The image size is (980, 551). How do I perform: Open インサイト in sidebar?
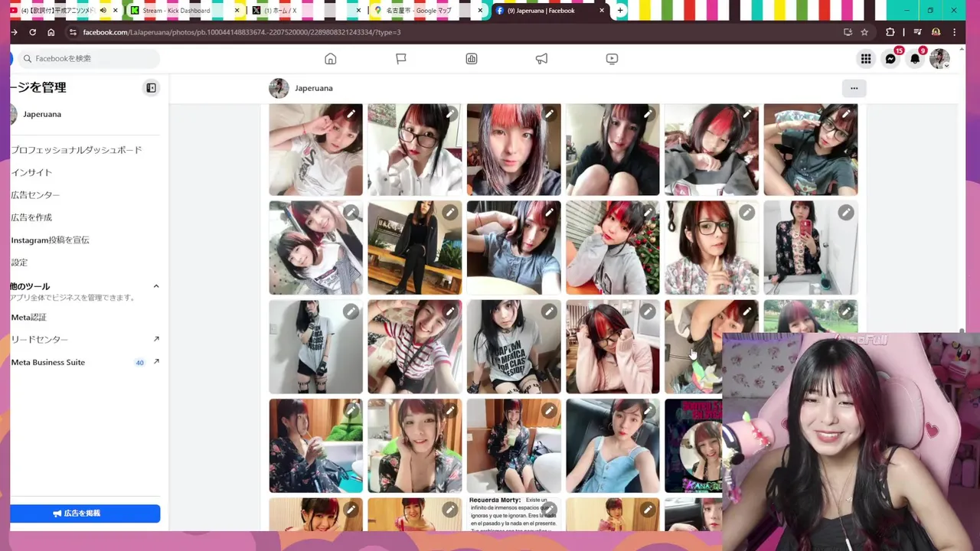coord(31,173)
